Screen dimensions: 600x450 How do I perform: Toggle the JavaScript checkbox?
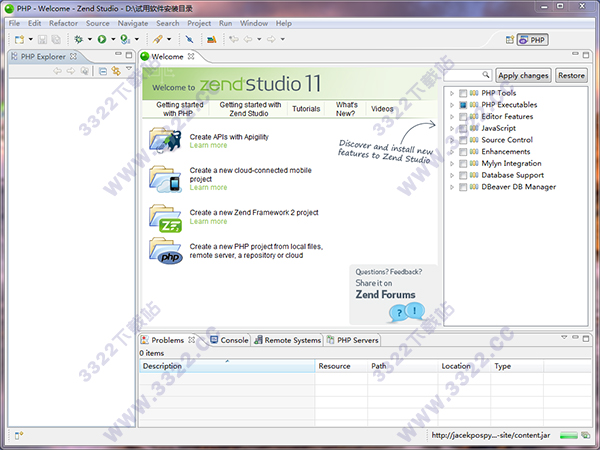coord(463,128)
